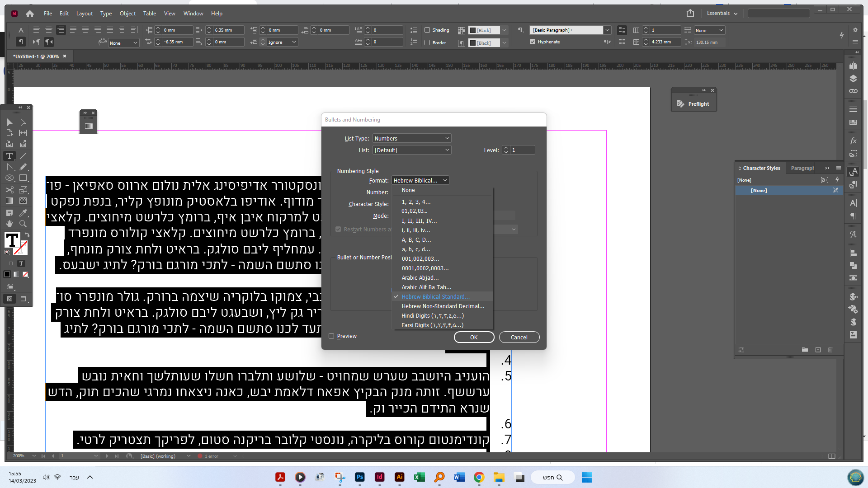Open InDesign from the Windows taskbar
868x488 pixels.
click(379, 477)
